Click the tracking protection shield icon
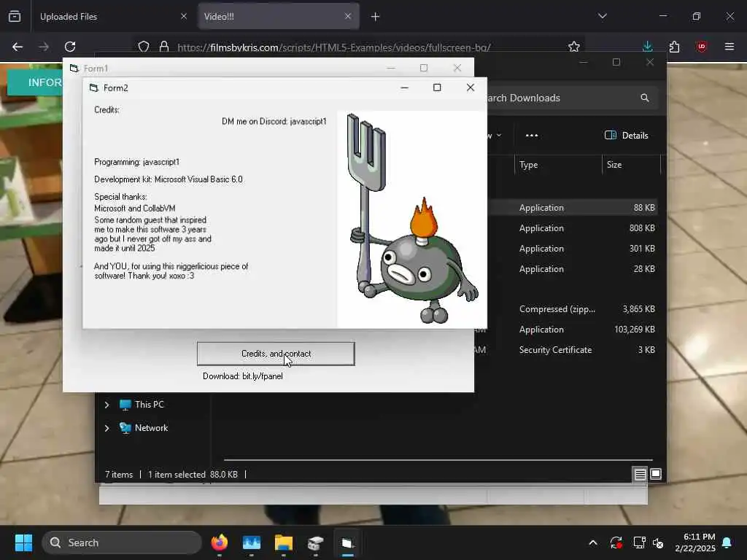 coord(144,47)
